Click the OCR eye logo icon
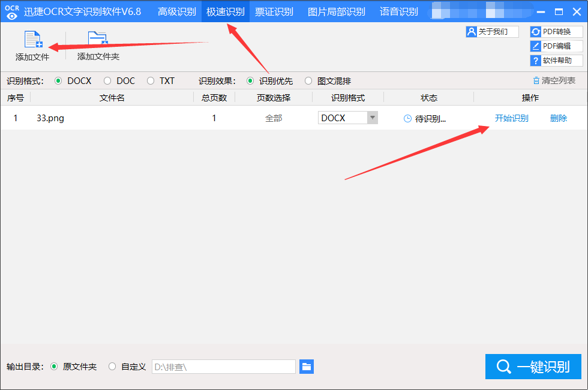Image resolution: width=588 pixels, height=390 pixels. click(12, 13)
